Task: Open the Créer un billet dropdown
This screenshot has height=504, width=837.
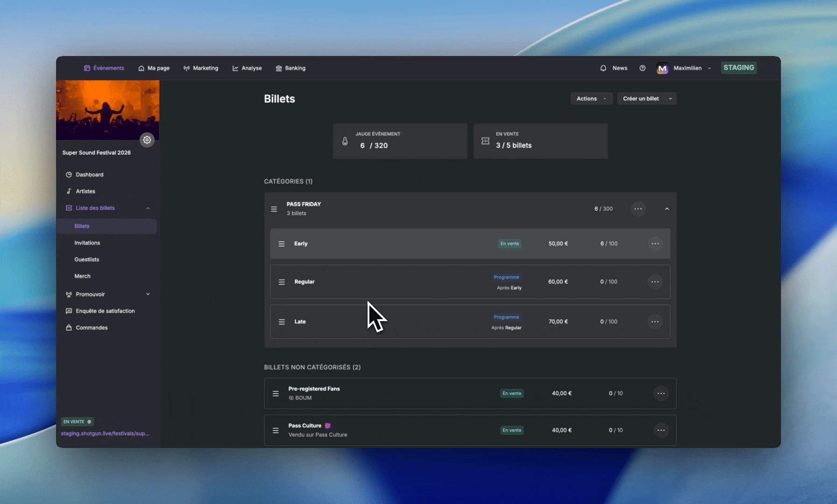Action: 647,98
